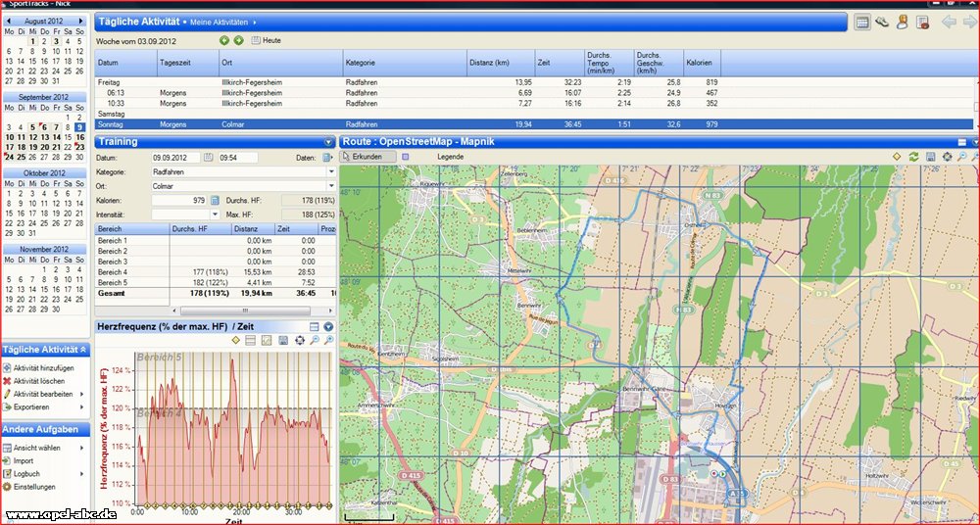The height and width of the screenshot is (525, 980).
Task: Zoom in on the heart rate chart
Action: tap(328, 341)
